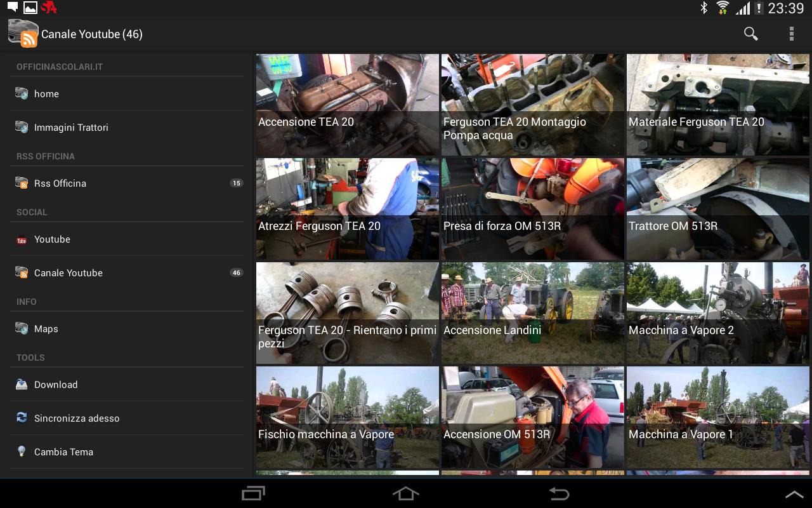Open Macchina a Vapore 2 video
812x508 pixels.
click(x=718, y=313)
